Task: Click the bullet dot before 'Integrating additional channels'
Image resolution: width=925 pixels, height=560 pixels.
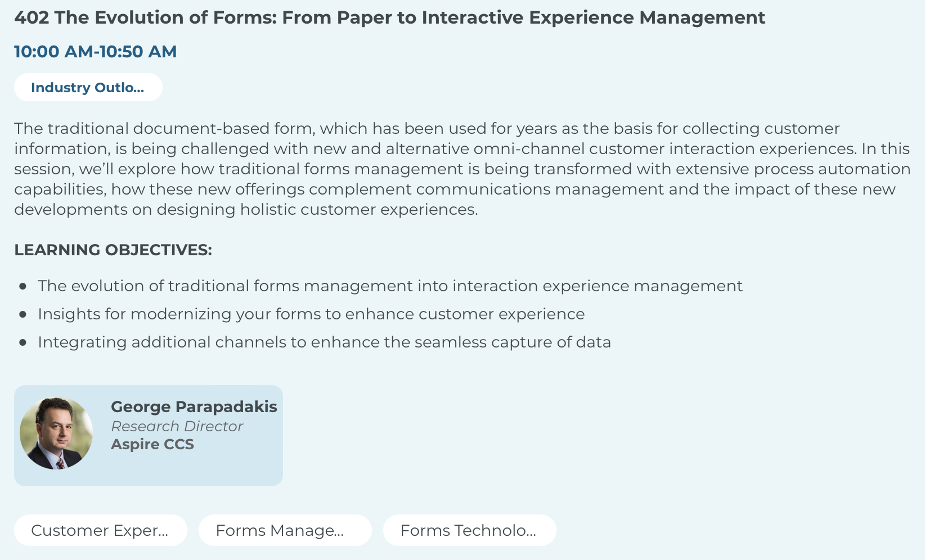Action: (23, 342)
